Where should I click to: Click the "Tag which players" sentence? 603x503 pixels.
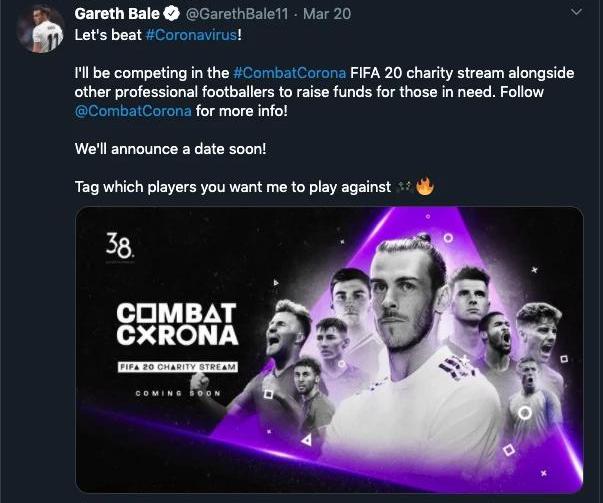point(240,187)
